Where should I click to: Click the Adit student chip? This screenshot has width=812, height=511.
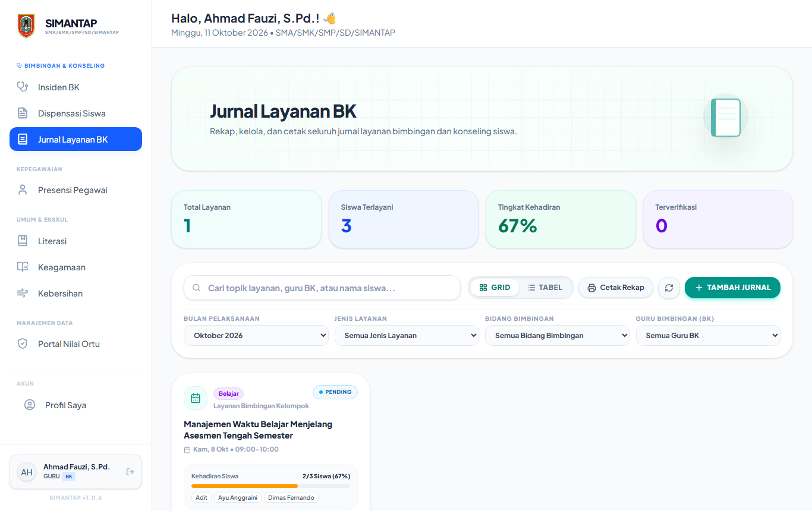[202, 498]
